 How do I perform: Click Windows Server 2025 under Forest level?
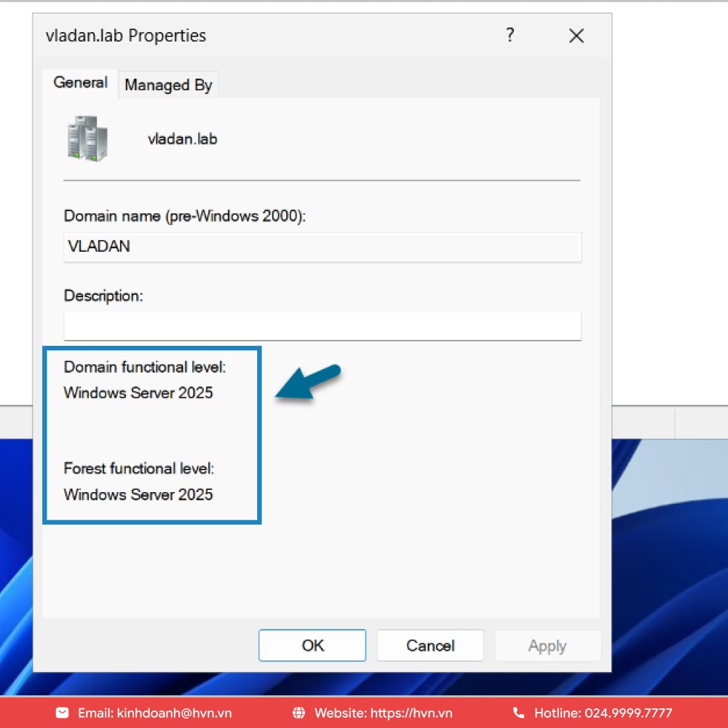138,494
